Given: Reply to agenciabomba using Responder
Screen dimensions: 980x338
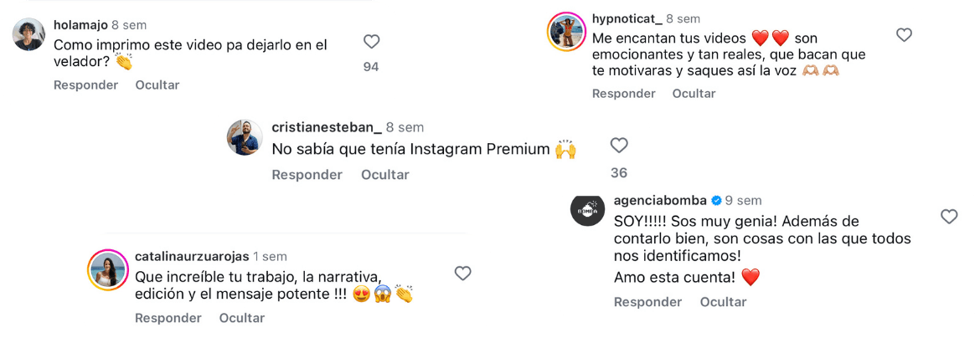Looking at the screenshot, I should click(x=647, y=302).
